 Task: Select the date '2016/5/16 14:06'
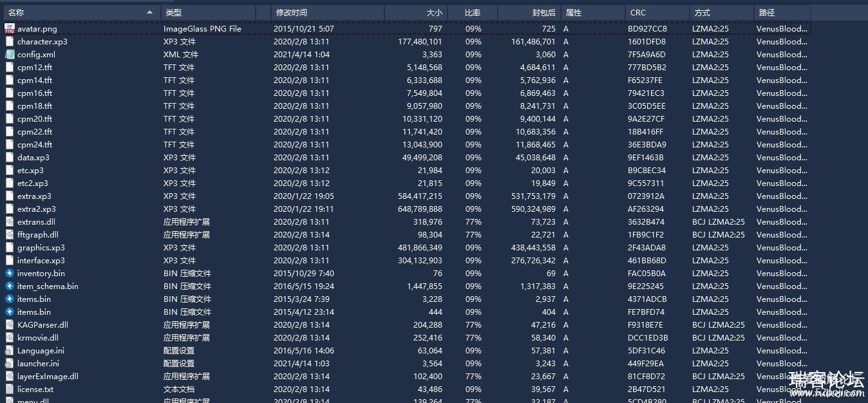click(304, 350)
